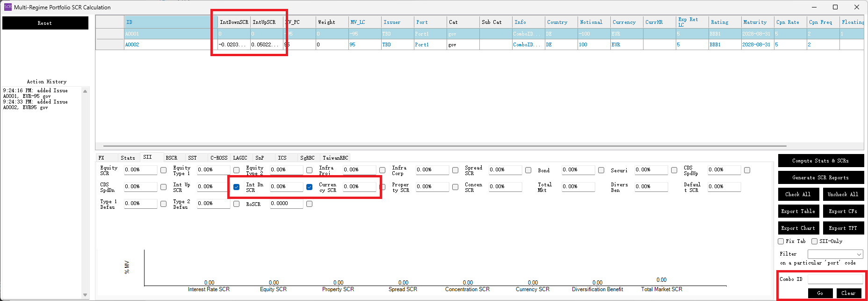Open the TaiwanRBC tab

click(335, 158)
